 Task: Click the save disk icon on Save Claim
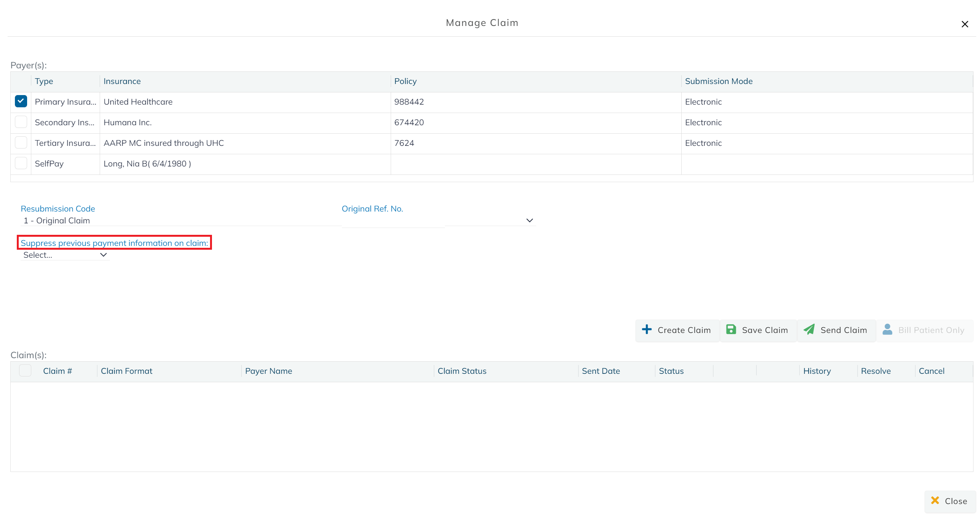point(732,330)
